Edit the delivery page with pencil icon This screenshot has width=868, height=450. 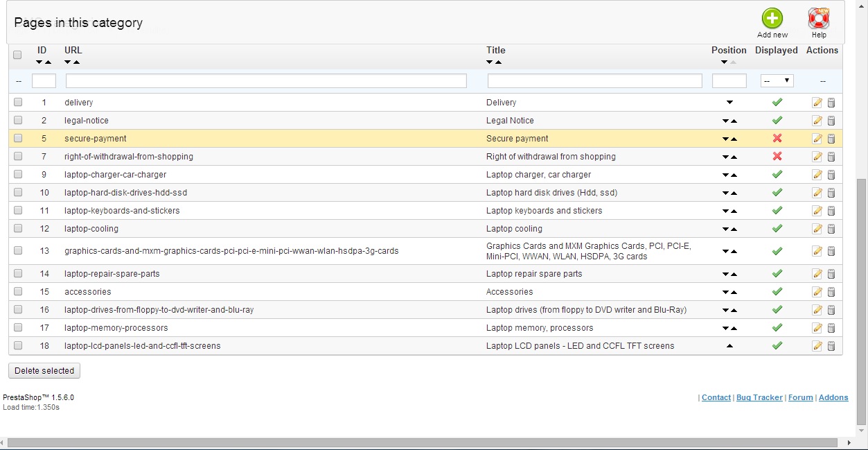point(817,103)
